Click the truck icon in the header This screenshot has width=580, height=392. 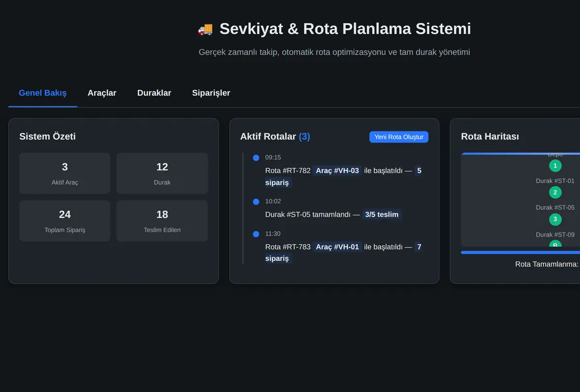coord(205,29)
